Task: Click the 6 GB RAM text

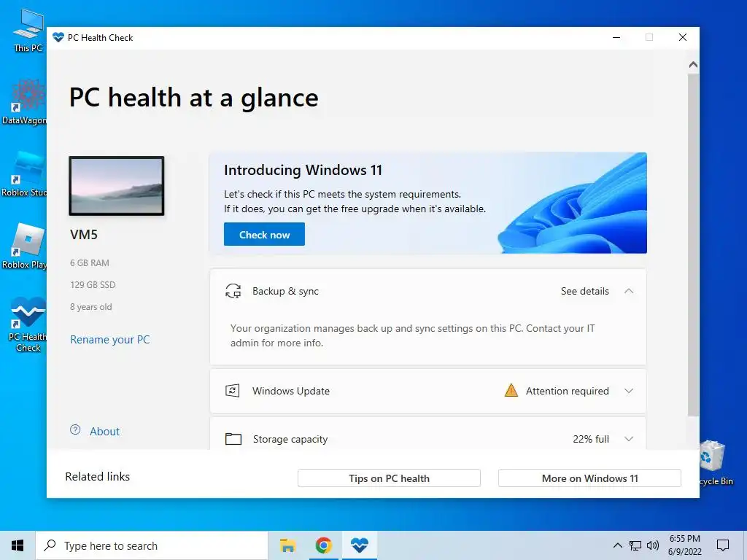Action: coord(90,262)
